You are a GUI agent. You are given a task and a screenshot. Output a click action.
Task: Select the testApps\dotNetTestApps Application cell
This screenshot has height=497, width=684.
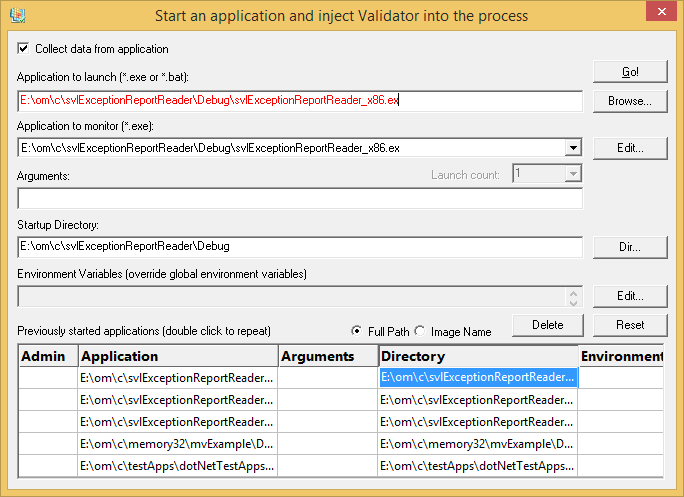click(178, 466)
